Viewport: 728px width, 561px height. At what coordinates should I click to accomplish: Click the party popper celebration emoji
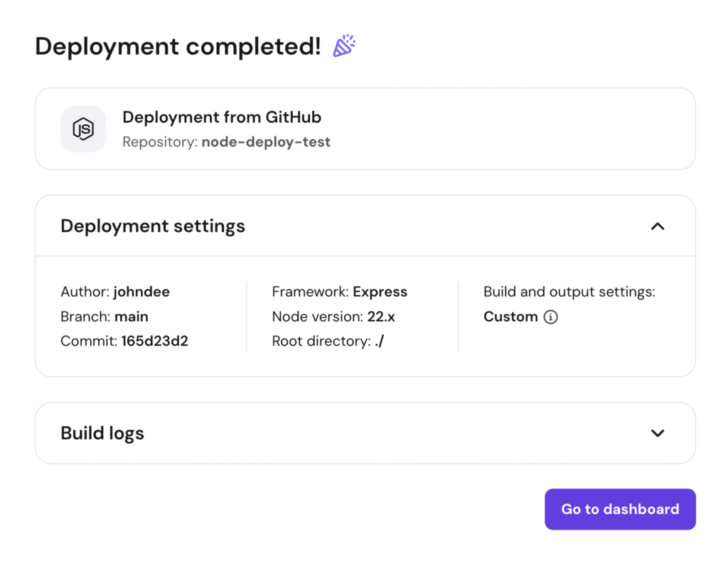point(344,45)
